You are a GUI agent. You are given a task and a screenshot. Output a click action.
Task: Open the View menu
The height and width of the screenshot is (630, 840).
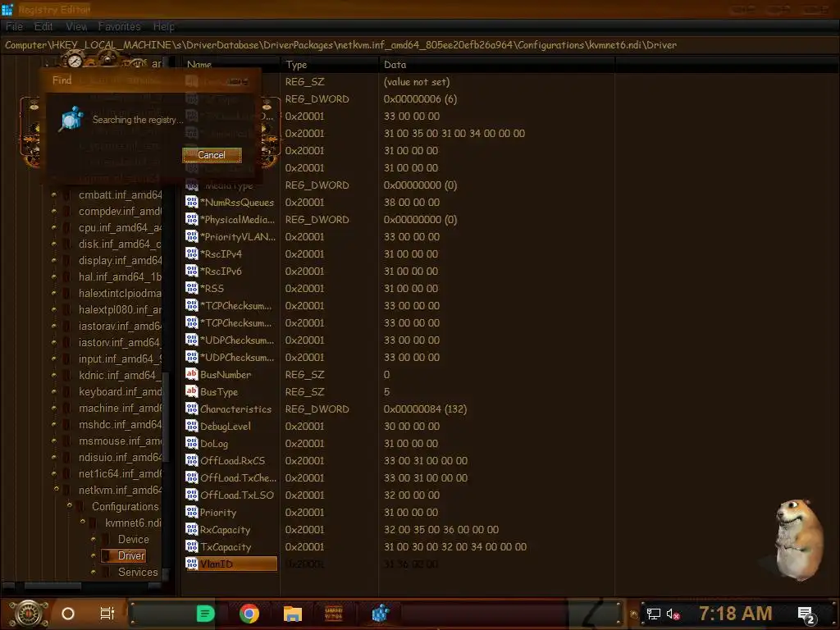(76, 26)
